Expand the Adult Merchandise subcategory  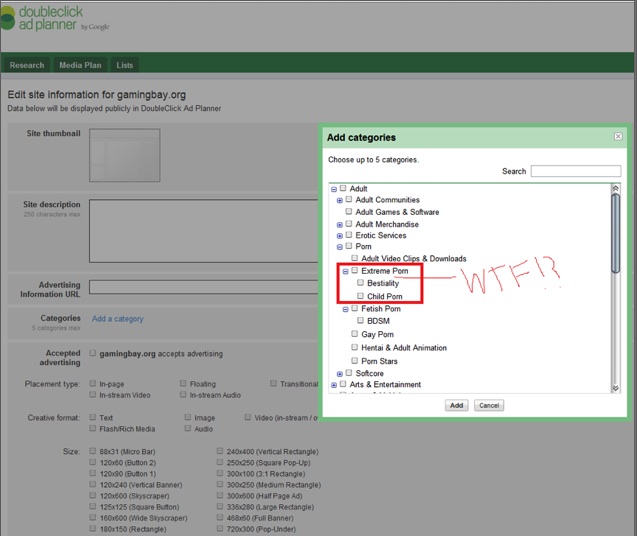(340, 225)
